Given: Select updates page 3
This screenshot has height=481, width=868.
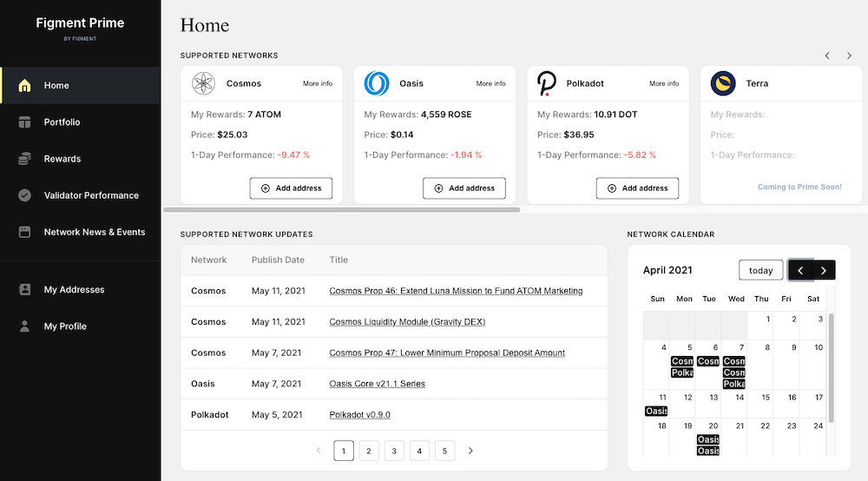Looking at the screenshot, I should 394,451.
